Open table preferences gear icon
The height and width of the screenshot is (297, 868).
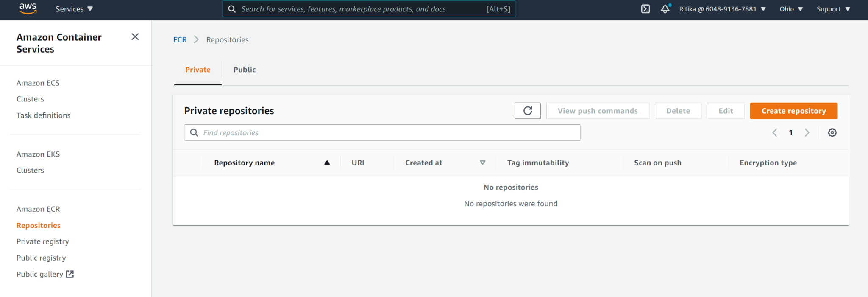tap(832, 133)
